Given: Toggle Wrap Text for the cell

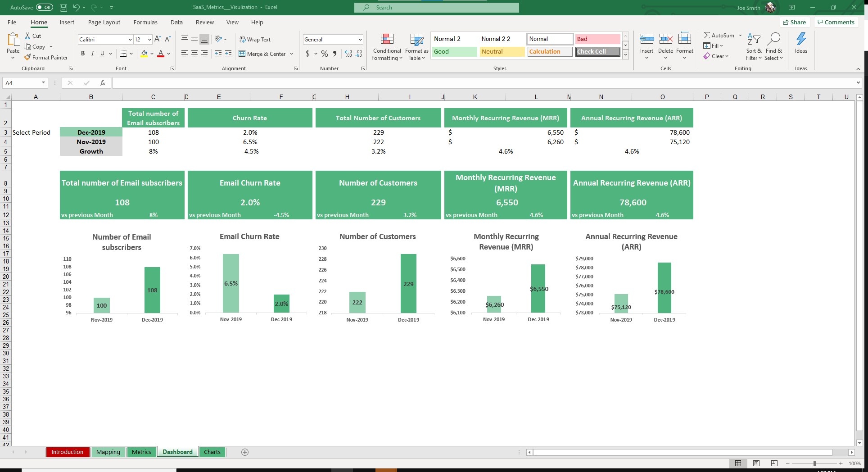Looking at the screenshot, I should [x=255, y=39].
